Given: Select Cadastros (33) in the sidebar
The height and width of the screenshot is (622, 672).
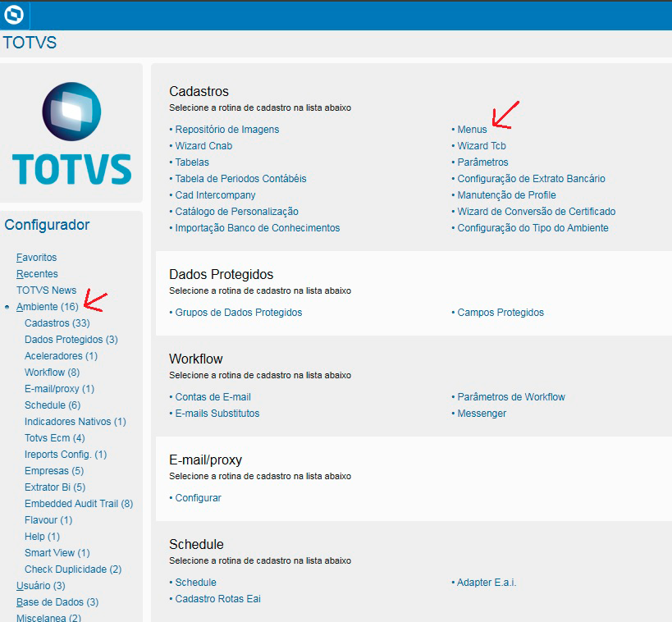Looking at the screenshot, I should click(x=57, y=322).
